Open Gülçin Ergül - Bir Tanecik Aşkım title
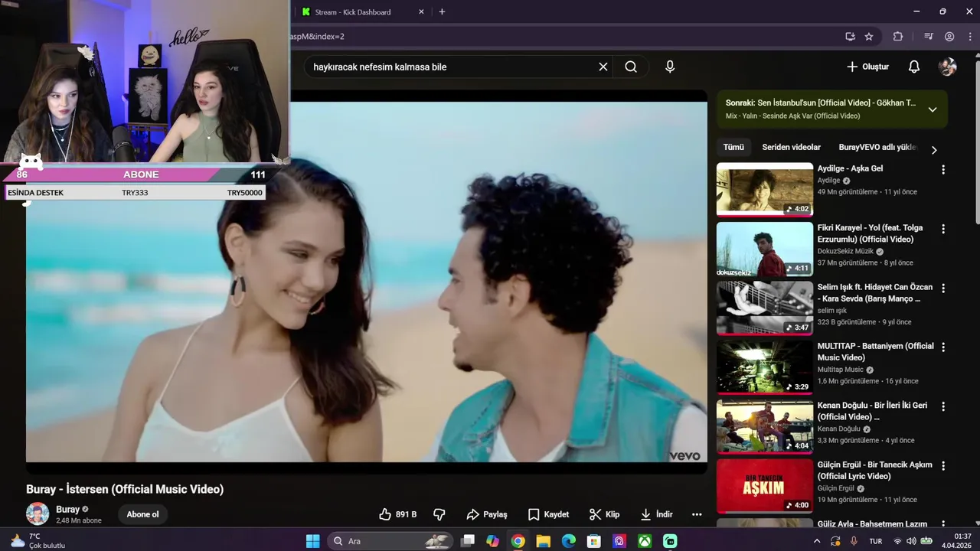The image size is (980, 551). (x=874, y=470)
